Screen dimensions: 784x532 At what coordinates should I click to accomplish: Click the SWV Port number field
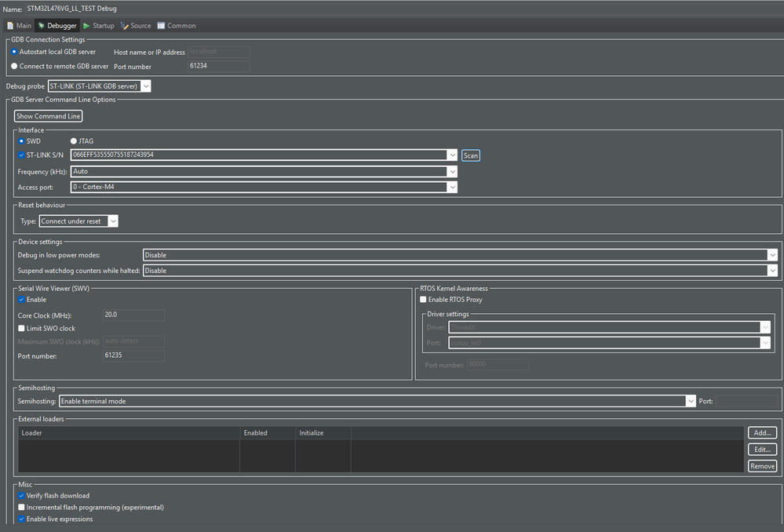(133, 355)
